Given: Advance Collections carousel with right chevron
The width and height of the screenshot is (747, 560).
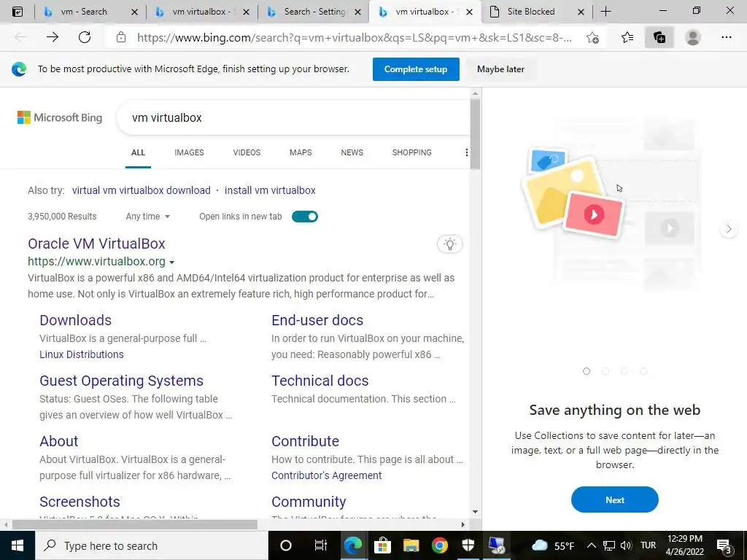Looking at the screenshot, I should pyautogui.click(x=729, y=229).
